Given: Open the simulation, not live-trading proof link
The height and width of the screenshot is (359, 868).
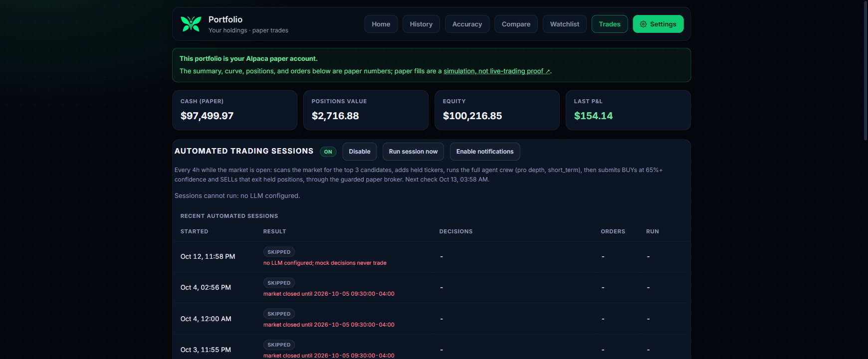Looking at the screenshot, I should [x=497, y=71].
